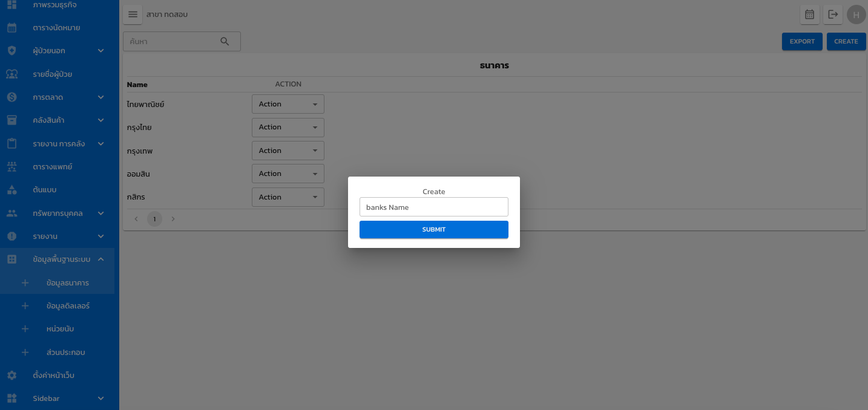Select ข้อมูลดิลเลอร์ submenu item
The height and width of the screenshot is (410, 868).
click(68, 306)
